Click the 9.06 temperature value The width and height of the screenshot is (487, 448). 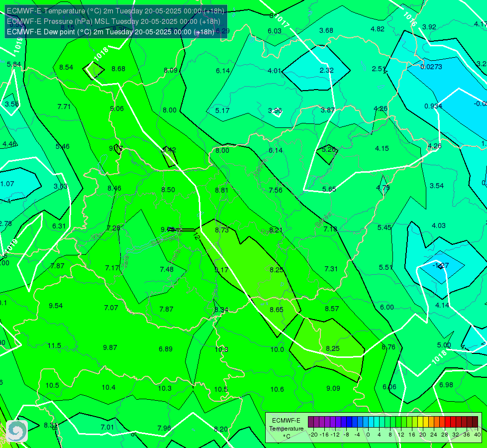pyautogui.click(x=117, y=109)
